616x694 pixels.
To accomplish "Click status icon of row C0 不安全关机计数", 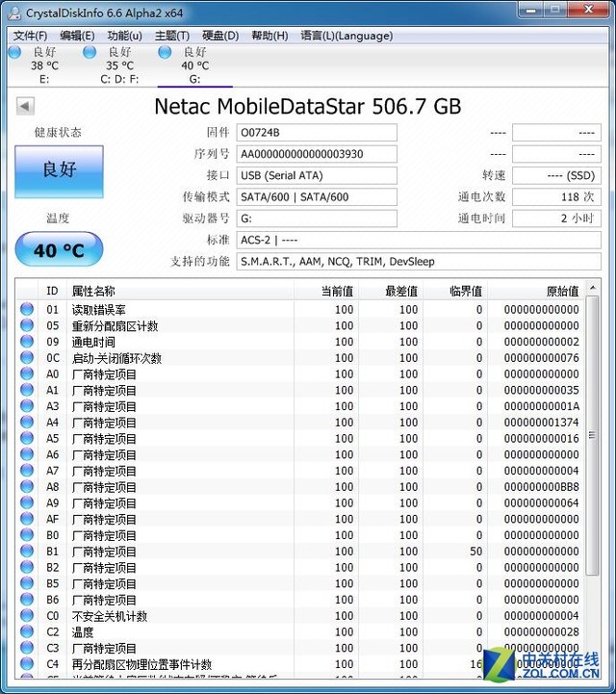I will coord(27,615).
